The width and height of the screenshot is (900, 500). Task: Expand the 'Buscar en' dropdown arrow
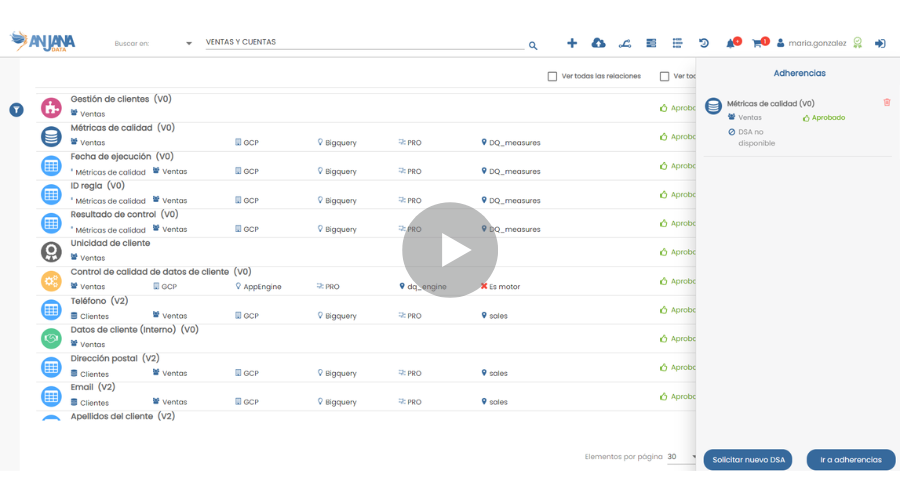[189, 43]
